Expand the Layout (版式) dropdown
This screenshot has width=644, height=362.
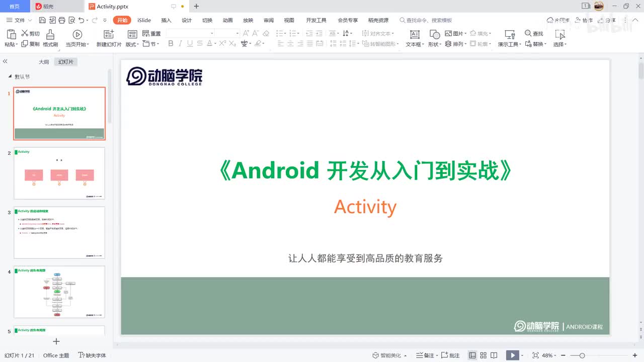coord(132,44)
